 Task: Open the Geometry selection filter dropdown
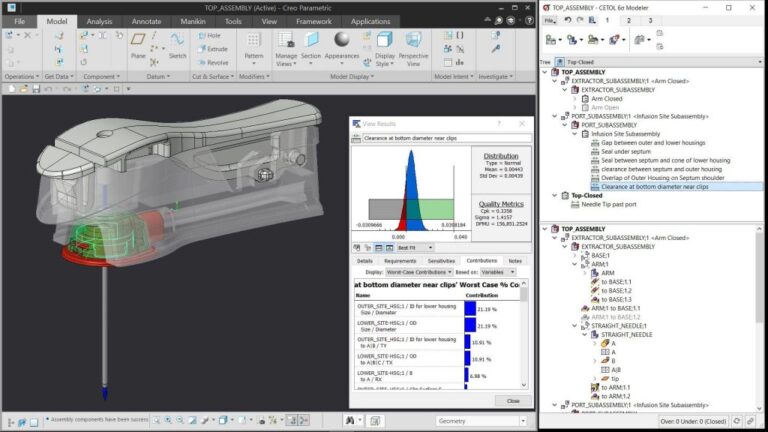(481, 421)
